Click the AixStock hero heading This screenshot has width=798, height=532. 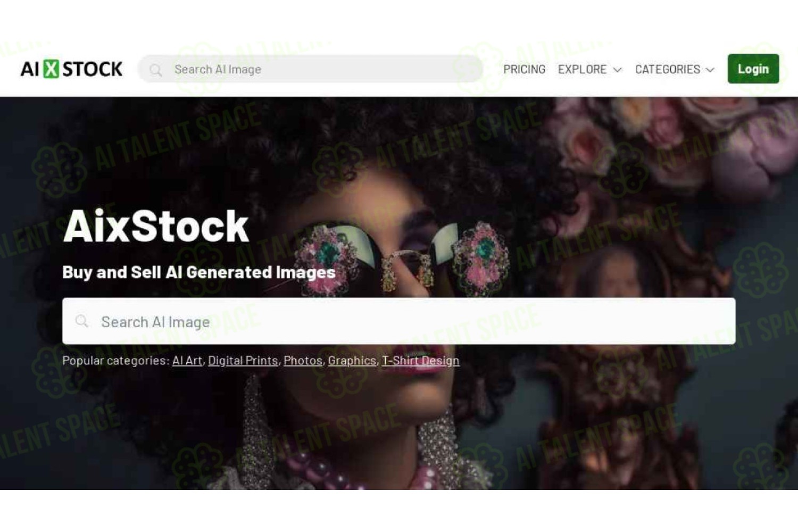pyautogui.click(x=156, y=226)
